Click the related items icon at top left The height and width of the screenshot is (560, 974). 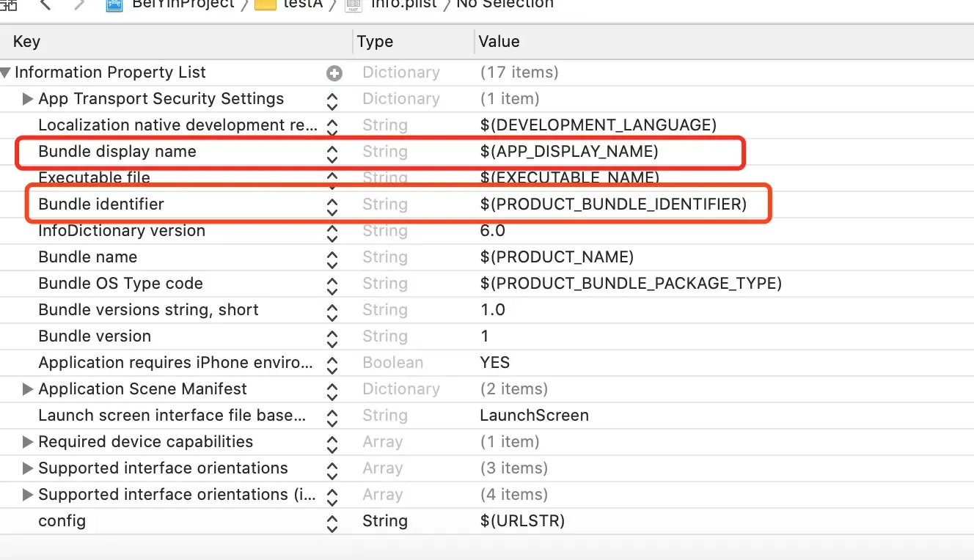coord(9,5)
